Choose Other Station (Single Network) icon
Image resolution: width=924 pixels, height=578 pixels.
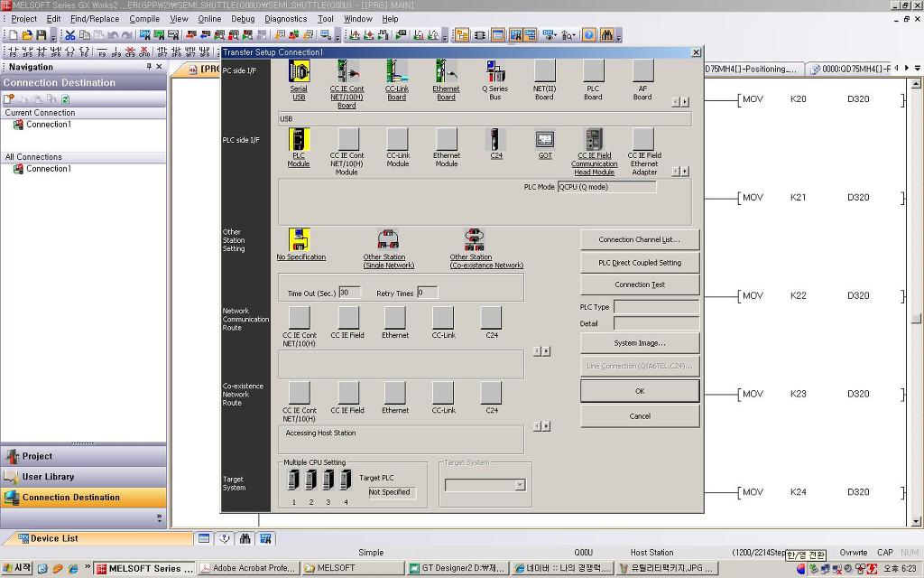pos(388,240)
